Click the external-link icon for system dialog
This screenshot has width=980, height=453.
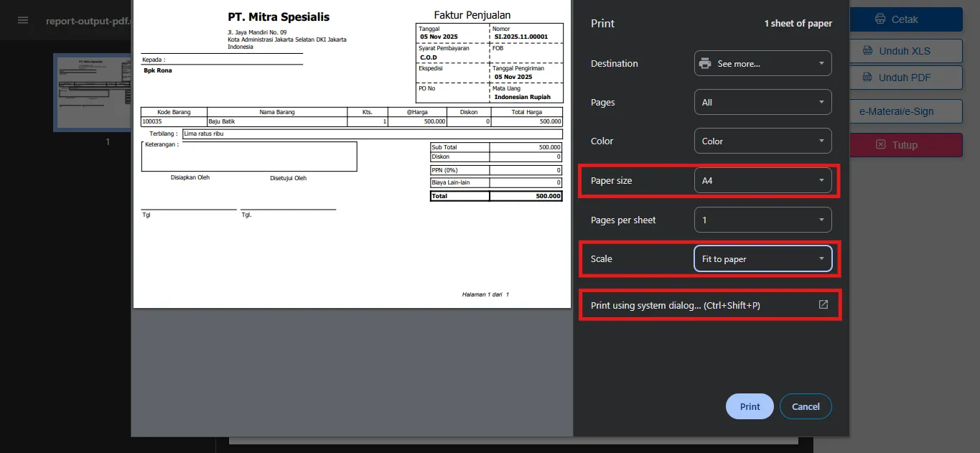(823, 305)
